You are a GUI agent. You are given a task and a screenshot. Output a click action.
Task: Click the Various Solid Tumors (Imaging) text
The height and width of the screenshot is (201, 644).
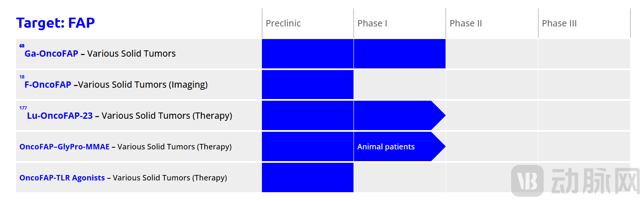tap(143, 84)
